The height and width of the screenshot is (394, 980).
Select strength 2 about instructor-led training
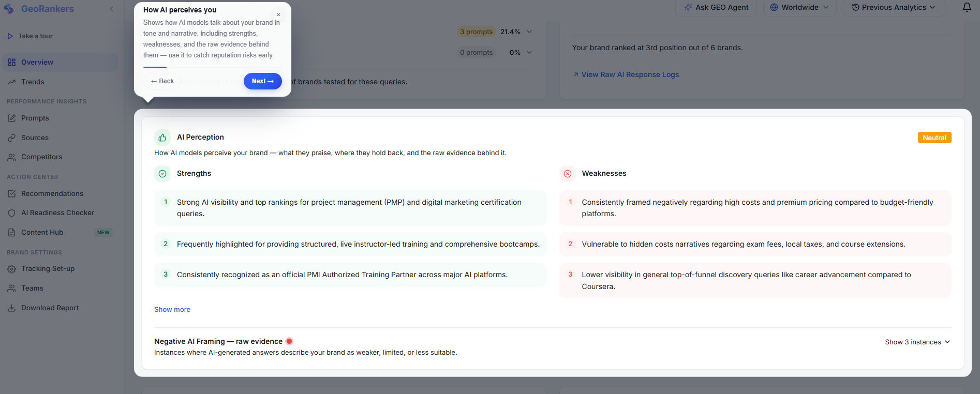[x=350, y=244]
